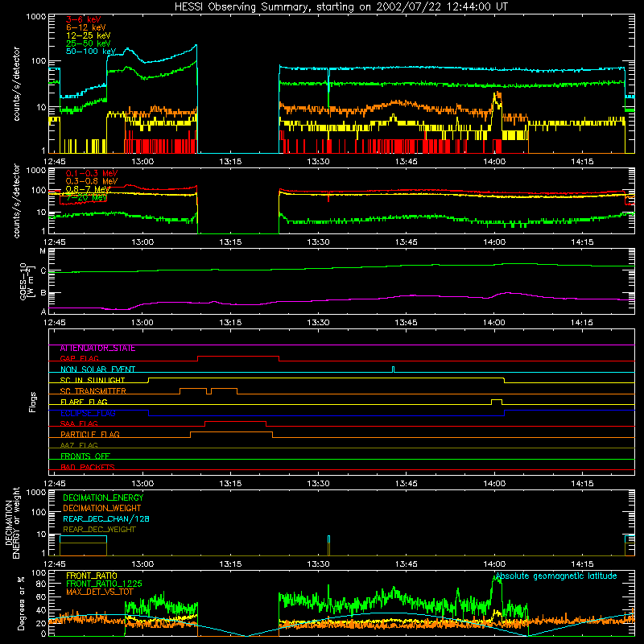The width and height of the screenshot is (644, 644).
Task: Click the orange '0.3-0.8 MeV' legend label
Action: [92, 181]
